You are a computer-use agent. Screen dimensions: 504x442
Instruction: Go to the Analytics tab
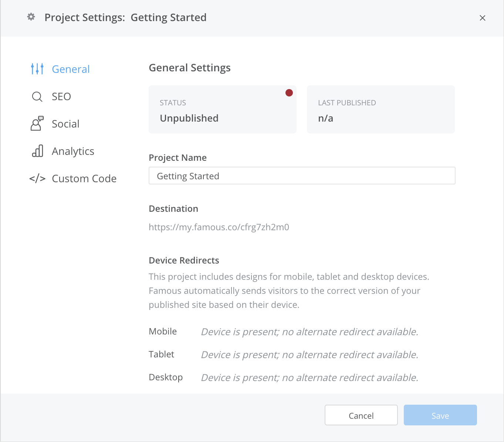point(73,151)
